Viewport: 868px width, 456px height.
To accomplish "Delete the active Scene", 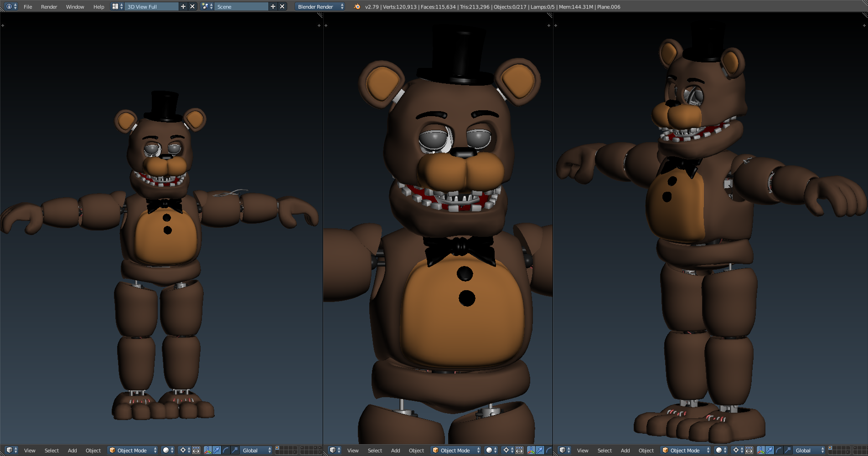I will pyautogui.click(x=282, y=6).
